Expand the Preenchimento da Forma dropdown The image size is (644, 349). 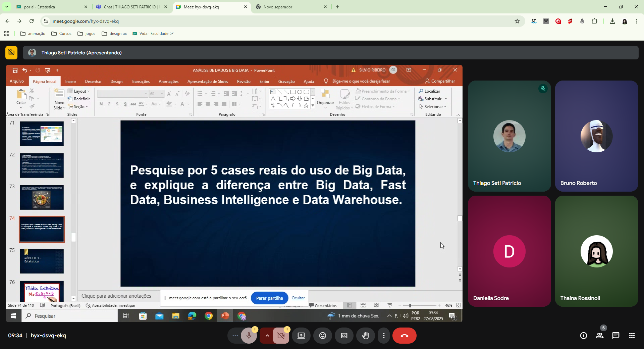pyautogui.click(x=409, y=91)
